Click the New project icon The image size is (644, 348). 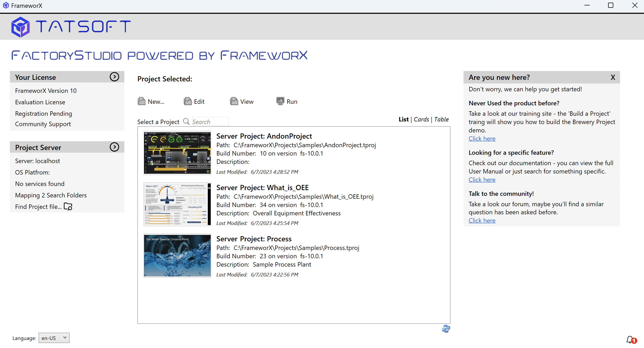pos(141,101)
